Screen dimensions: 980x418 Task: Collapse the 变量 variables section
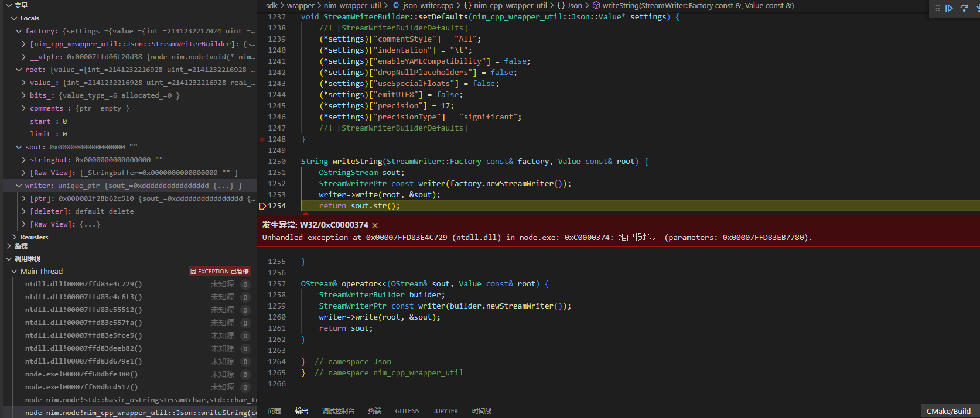tap(9, 5)
